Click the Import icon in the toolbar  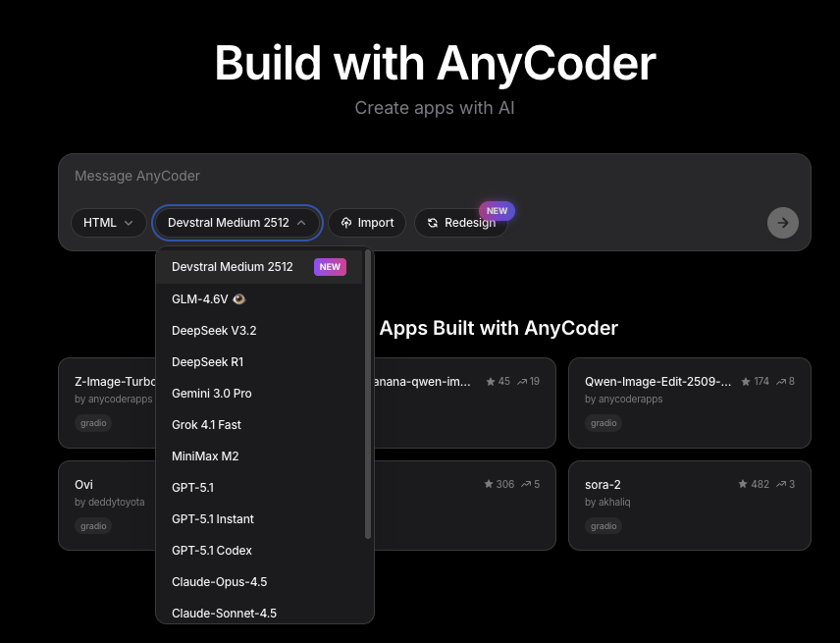344,223
